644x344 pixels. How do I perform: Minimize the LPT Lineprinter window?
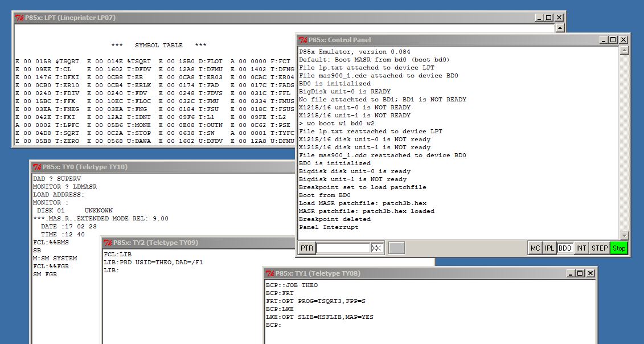(540, 18)
